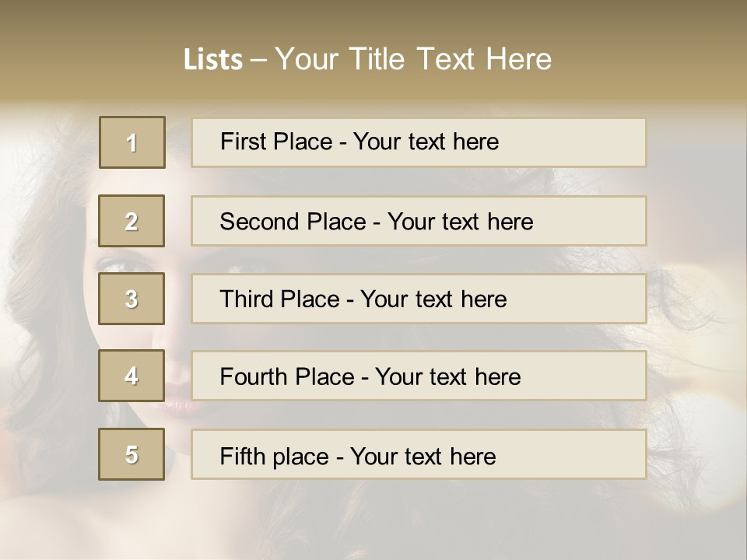Image resolution: width=747 pixels, height=560 pixels.
Task: Click the bold "Lists" word in the title
Action: pos(212,60)
